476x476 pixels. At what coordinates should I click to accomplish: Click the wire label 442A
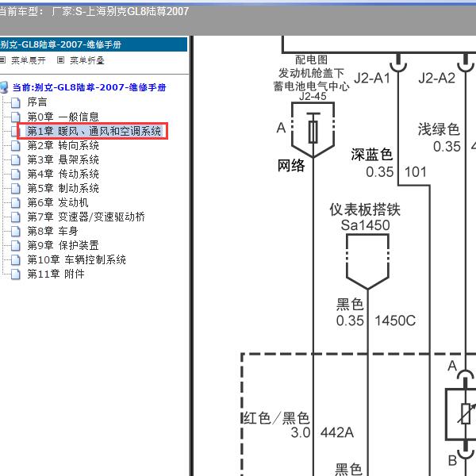click(x=337, y=432)
